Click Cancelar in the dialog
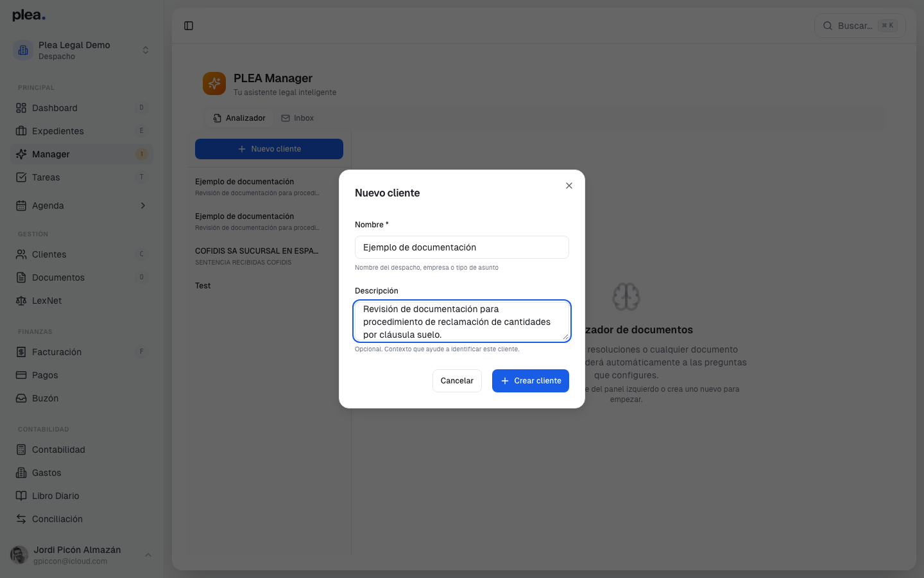The image size is (924, 578). (x=457, y=381)
